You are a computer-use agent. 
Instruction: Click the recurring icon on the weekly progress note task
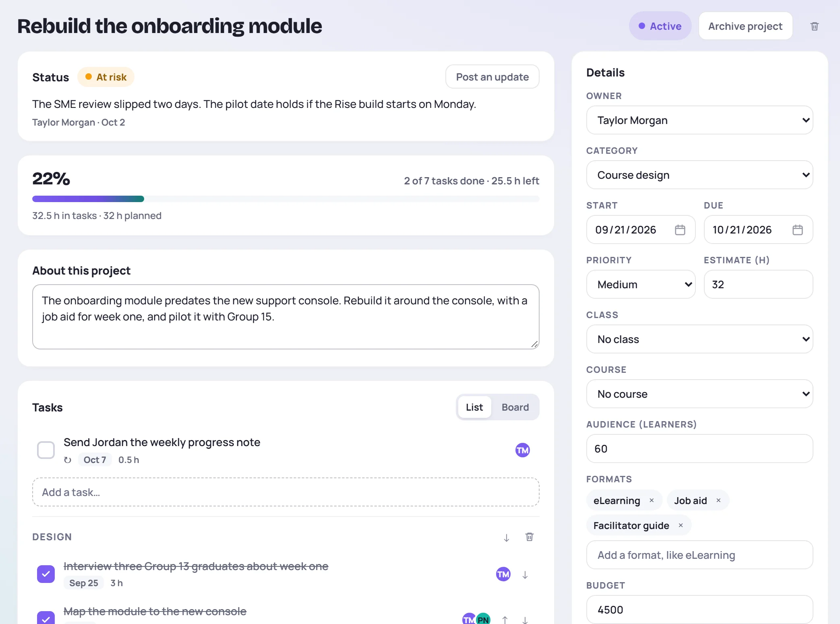[x=68, y=460]
